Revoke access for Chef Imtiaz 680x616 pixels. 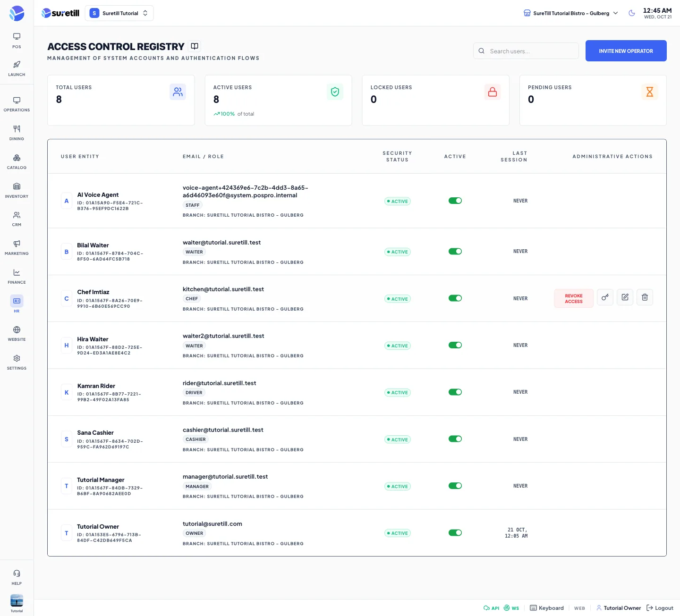(x=574, y=299)
